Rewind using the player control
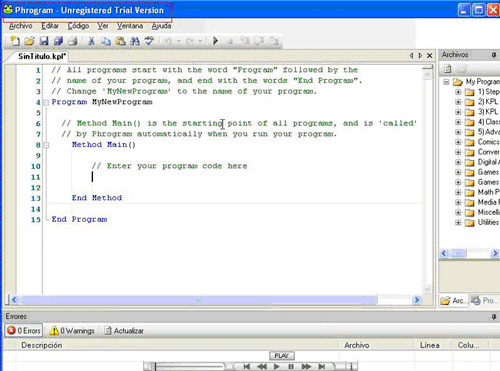The height and width of the screenshot is (371, 500). pos(262,367)
